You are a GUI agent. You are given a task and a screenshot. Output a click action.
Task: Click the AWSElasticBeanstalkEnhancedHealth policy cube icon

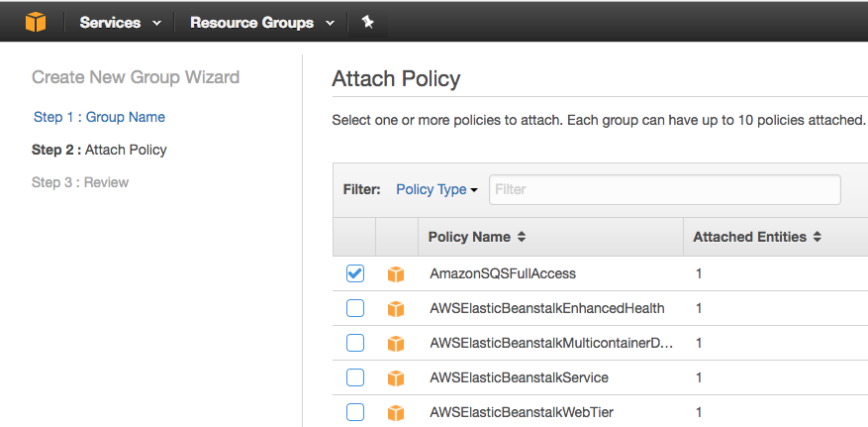point(396,309)
